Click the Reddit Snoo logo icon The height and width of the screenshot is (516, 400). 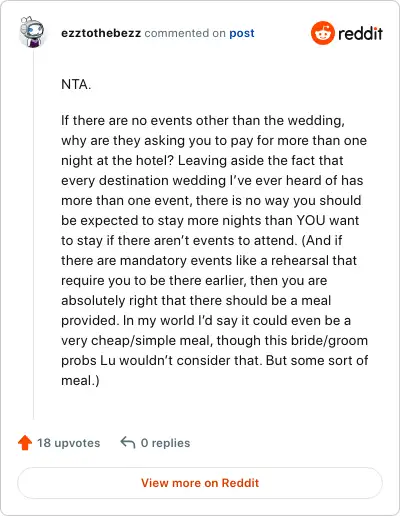tap(322, 33)
